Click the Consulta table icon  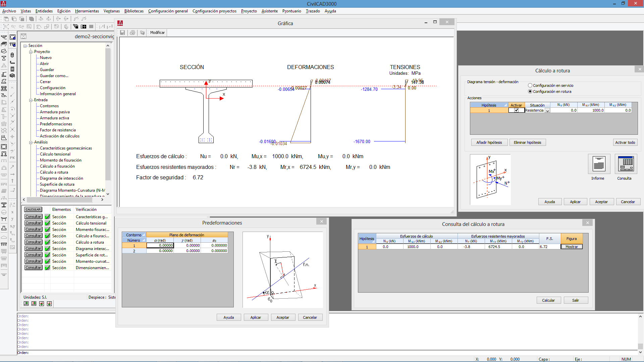click(x=626, y=164)
